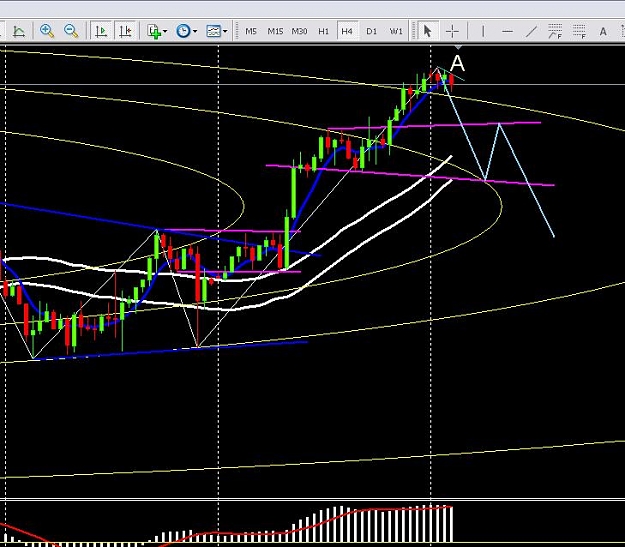Open the indicators list dropdown arrow
The height and width of the screenshot is (547, 625).
pyautogui.click(x=165, y=31)
